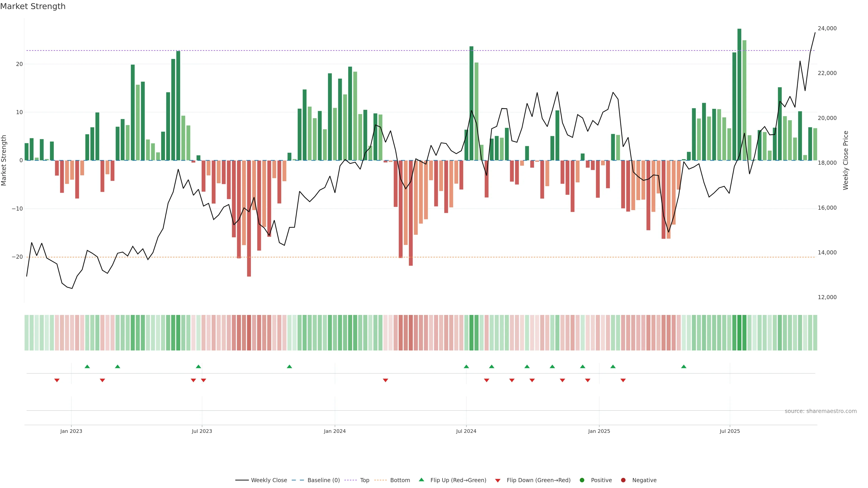The height and width of the screenshot is (488, 868).
Task: Click the green Flip Up legend triangle
Action: tap(421, 480)
